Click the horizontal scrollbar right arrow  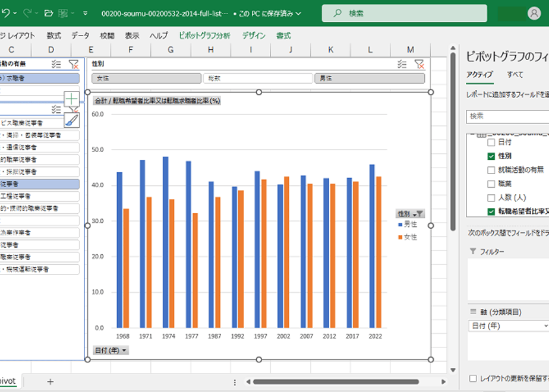coord(443,381)
